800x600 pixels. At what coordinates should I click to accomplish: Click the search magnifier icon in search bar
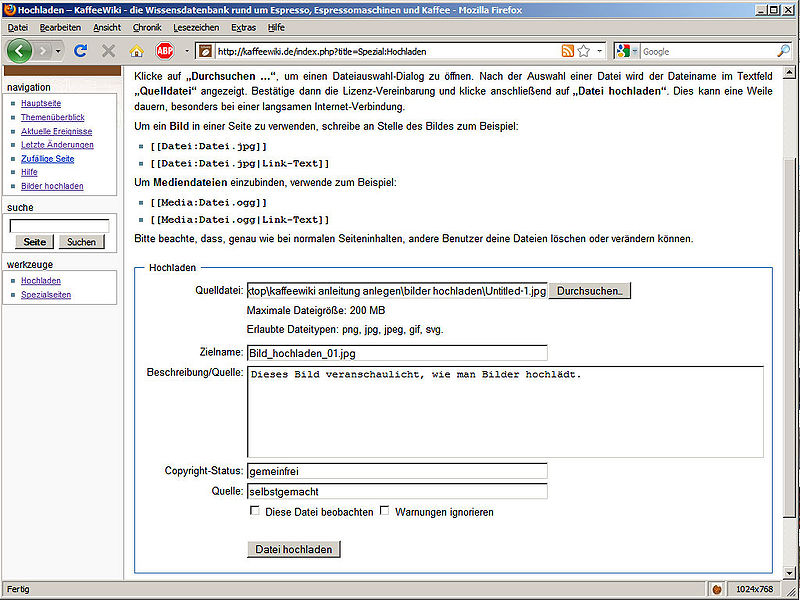pyautogui.click(x=783, y=51)
